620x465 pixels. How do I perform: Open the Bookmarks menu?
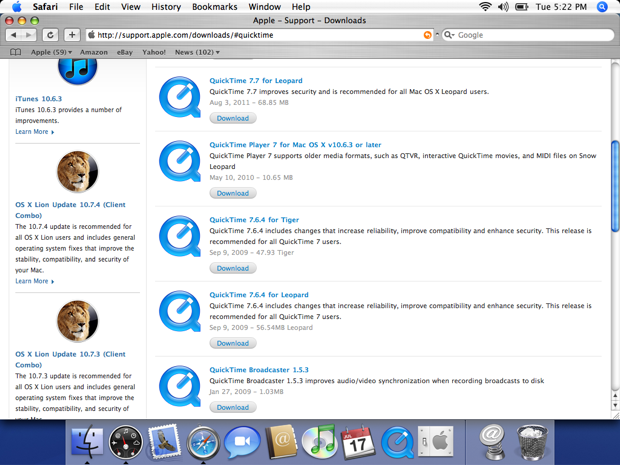coord(215,7)
